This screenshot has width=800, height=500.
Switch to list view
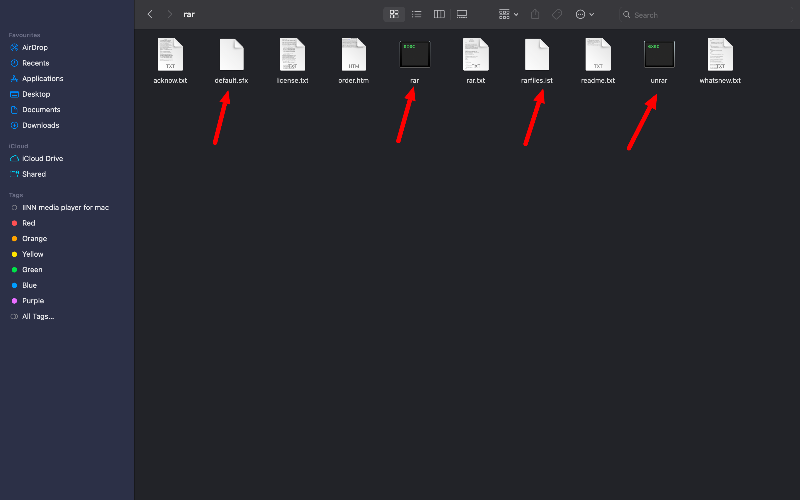416,14
